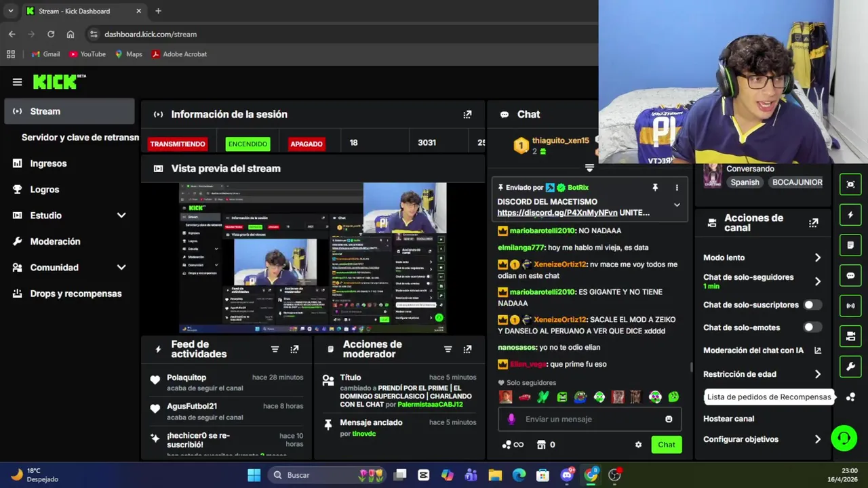Select Stream in the sidebar

[69, 111]
